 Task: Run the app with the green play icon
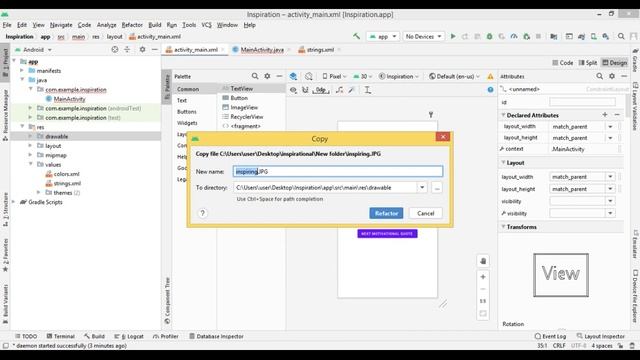[x=453, y=36]
